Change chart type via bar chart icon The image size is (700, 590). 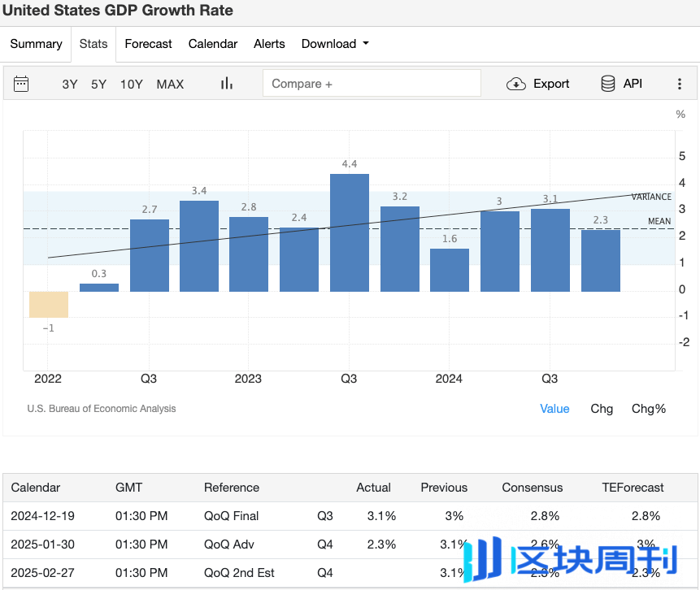pyautogui.click(x=227, y=84)
